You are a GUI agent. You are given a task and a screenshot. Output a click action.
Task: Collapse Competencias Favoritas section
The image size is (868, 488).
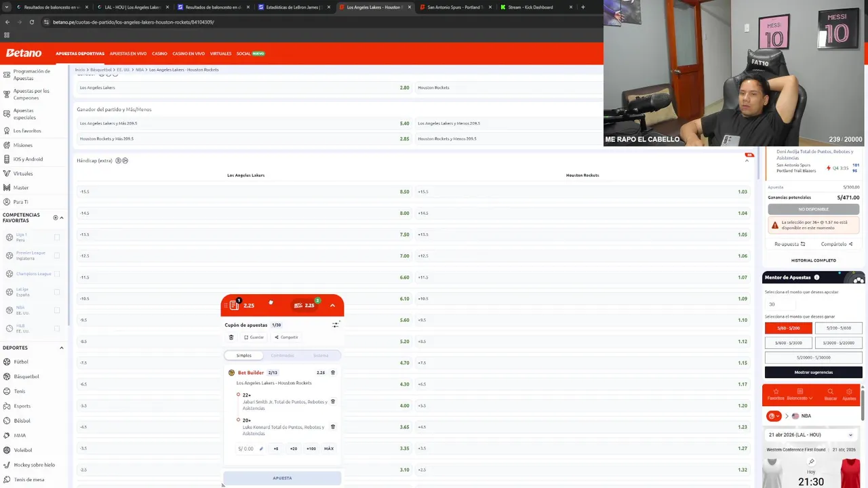tap(61, 218)
